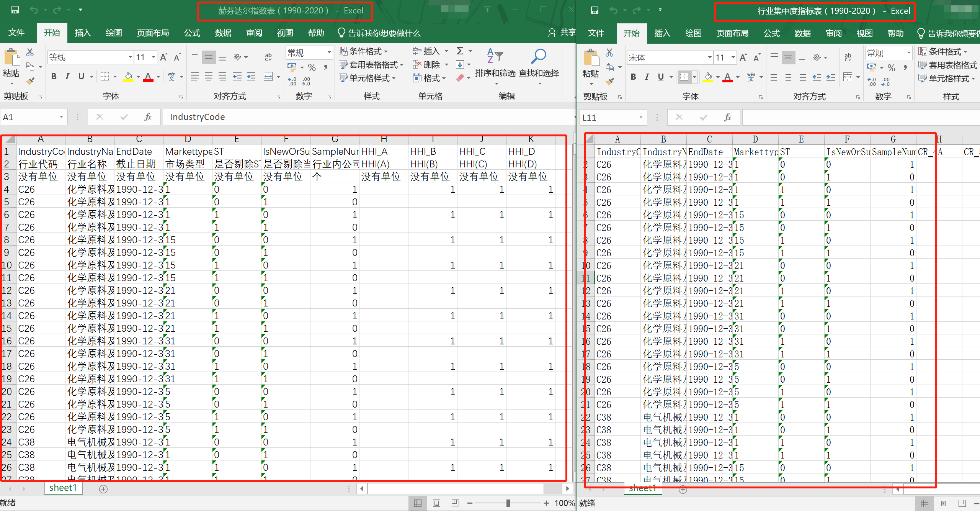Click 粘贴 label in right window

point(591,74)
